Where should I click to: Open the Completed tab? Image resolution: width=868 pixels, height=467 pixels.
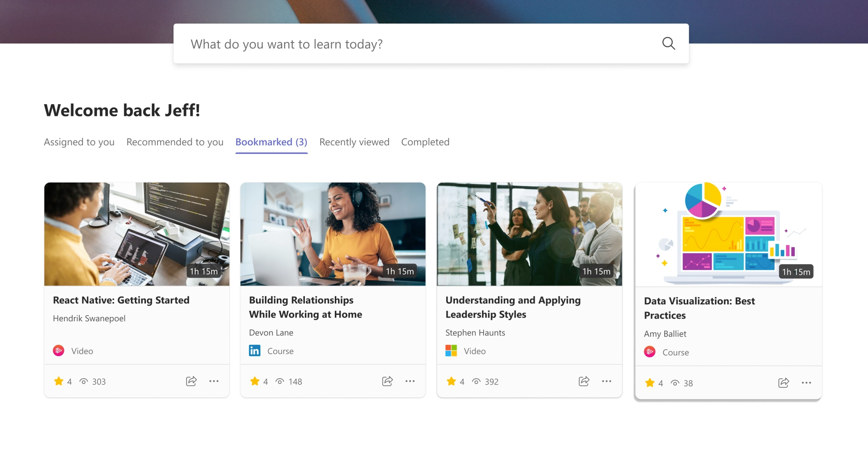(425, 142)
